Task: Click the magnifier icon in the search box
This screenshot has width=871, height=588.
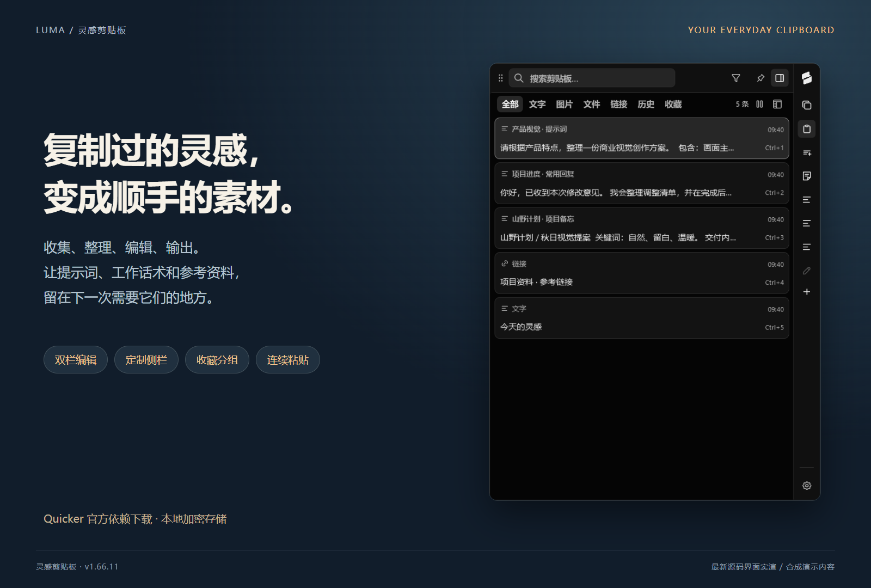Action: click(519, 78)
